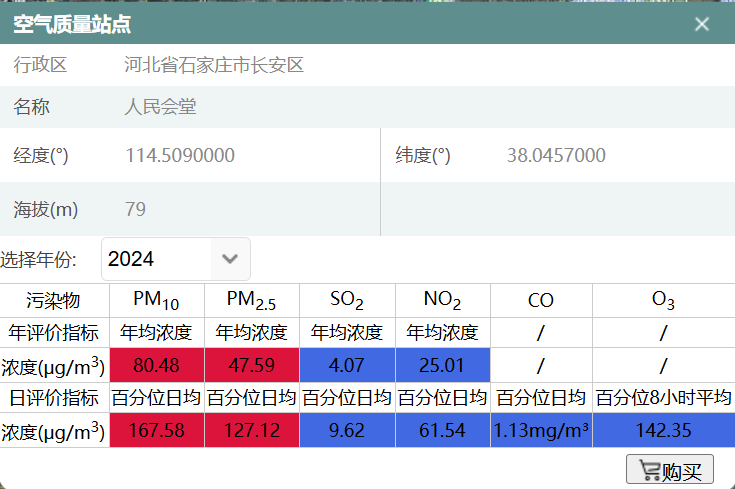Select the red PM10 annual value 80.48
This screenshot has height=489, width=735.
[156, 365]
